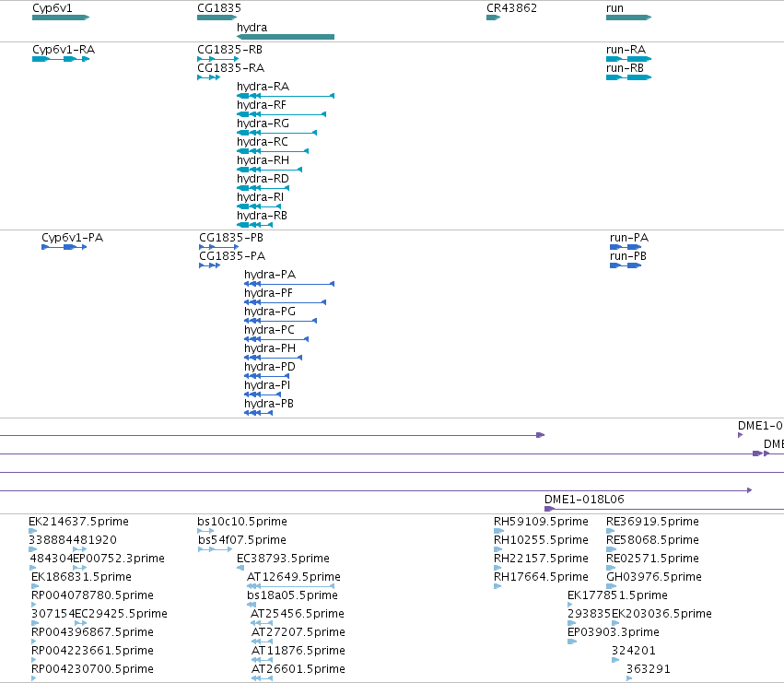
Task: Click the EK214637.5prime EST label
Action: click(78, 522)
